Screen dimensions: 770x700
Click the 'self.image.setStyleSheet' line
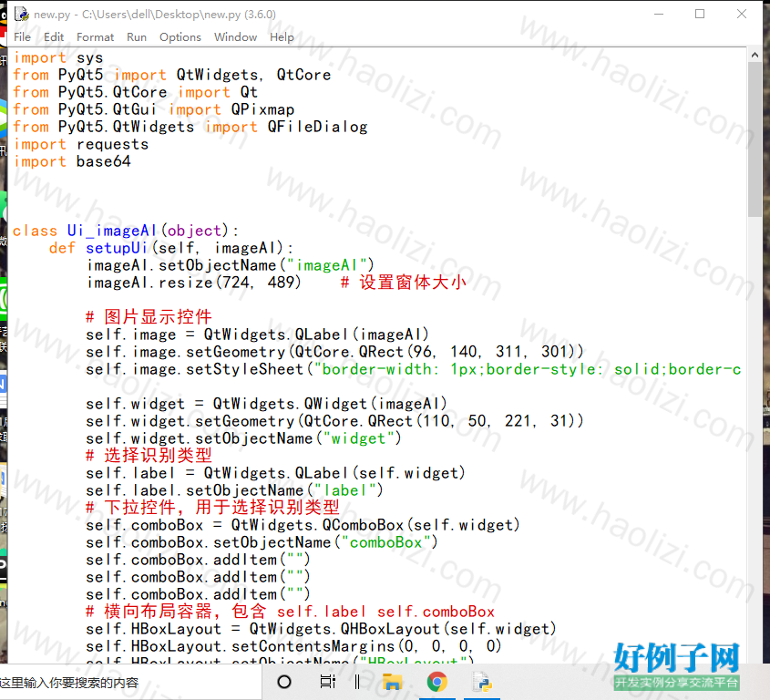click(413, 369)
